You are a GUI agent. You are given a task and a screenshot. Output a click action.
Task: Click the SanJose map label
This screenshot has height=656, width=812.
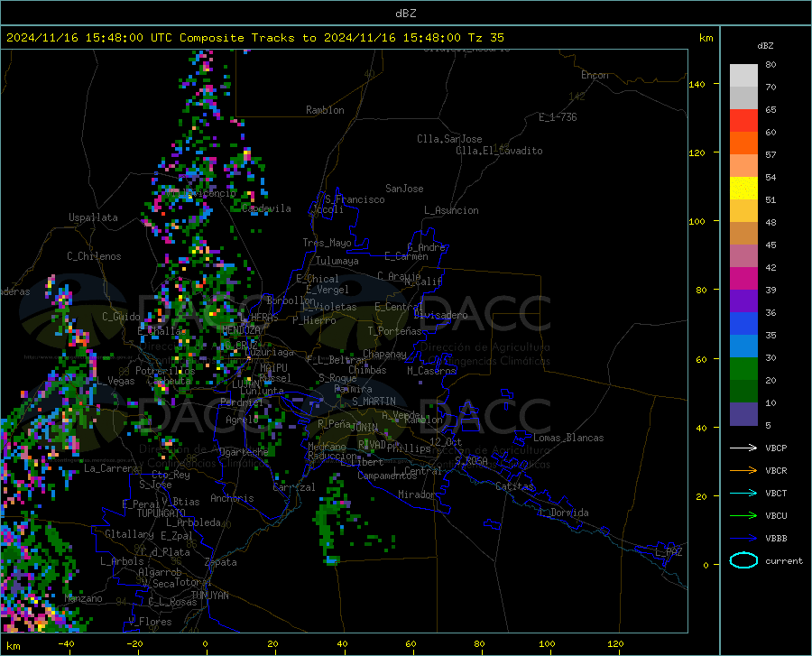coord(404,189)
